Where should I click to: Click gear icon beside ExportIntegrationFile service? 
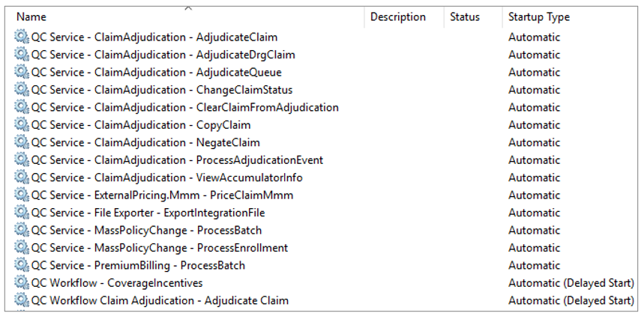click(x=21, y=213)
